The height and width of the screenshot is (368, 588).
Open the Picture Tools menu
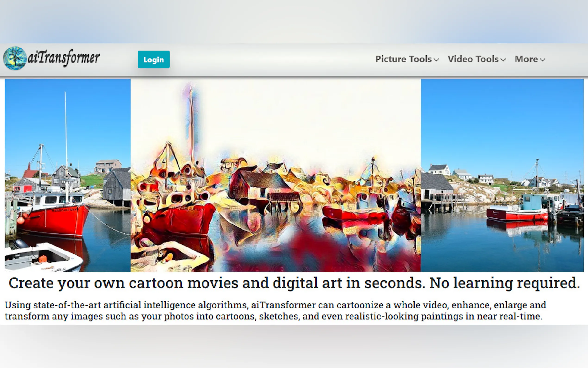(403, 59)
